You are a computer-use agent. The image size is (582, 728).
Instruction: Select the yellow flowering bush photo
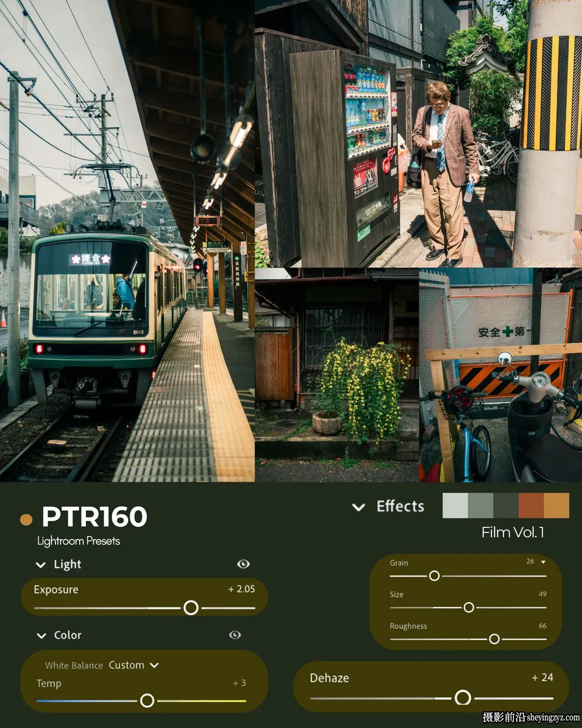point(337,375)
